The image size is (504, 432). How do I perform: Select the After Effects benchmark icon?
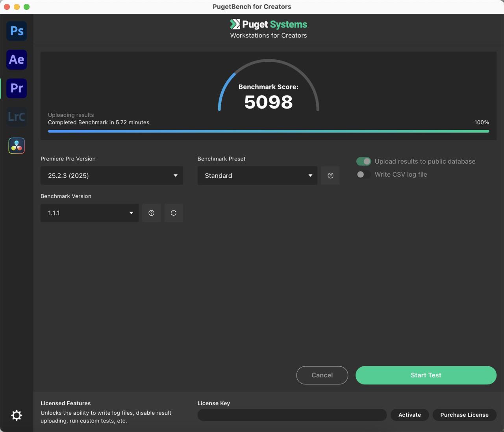tap(17, 60)
